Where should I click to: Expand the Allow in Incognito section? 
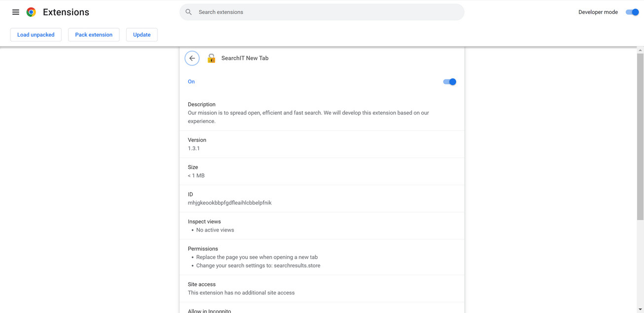pyautogui.click(x=209, y=311)
